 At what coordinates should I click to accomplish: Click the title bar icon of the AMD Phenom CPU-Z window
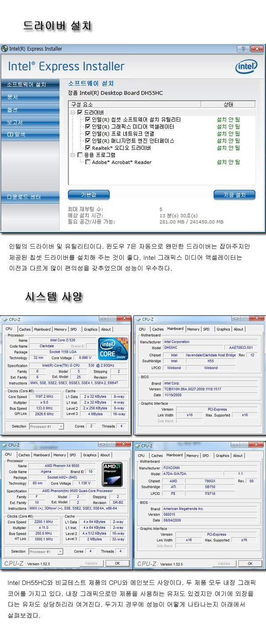tap(4, 445)
